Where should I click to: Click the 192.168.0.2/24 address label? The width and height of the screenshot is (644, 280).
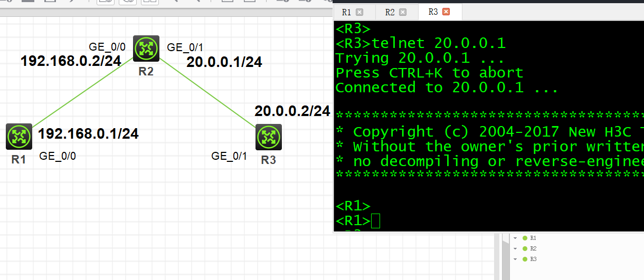pos(71,61)
